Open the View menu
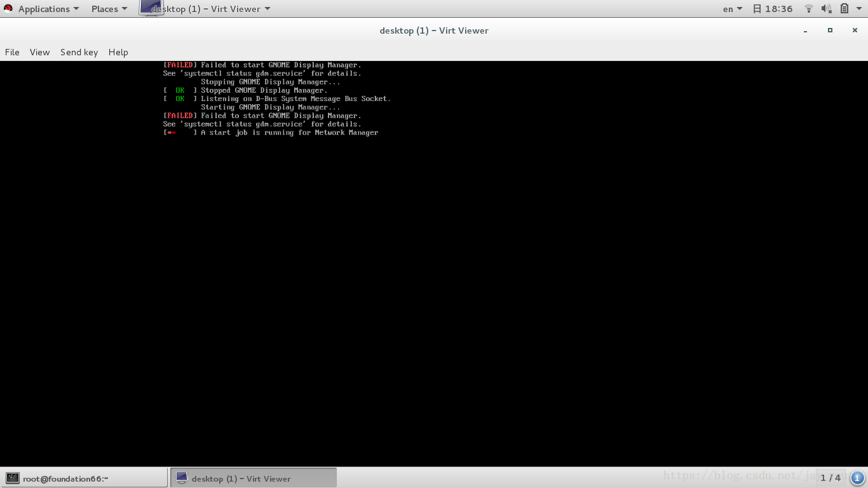 pos(39,52)
